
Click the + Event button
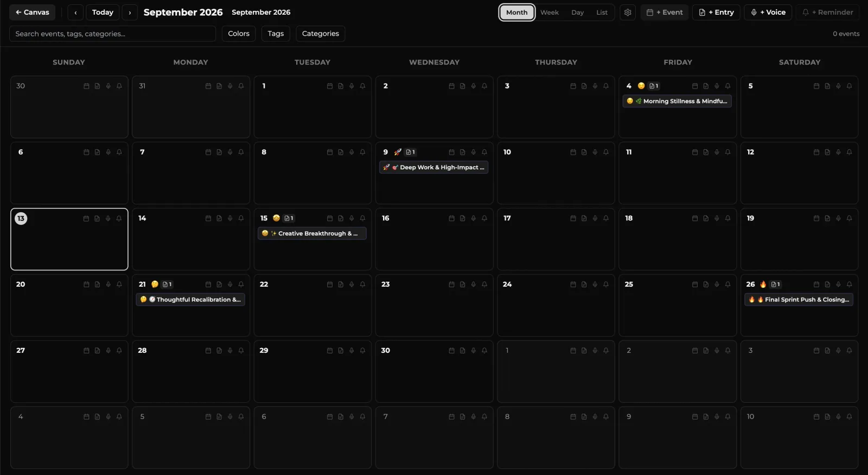pyautogui.click(x=665, y=12)
